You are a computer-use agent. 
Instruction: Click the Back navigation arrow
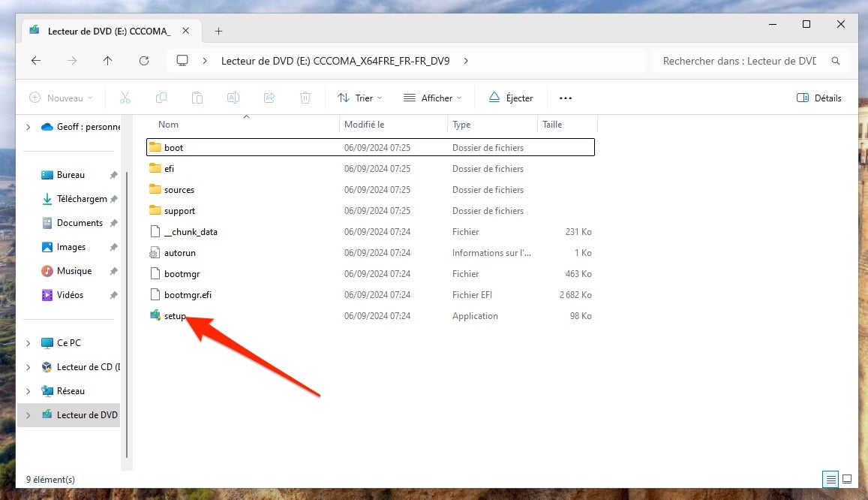[x=36, y=61]
